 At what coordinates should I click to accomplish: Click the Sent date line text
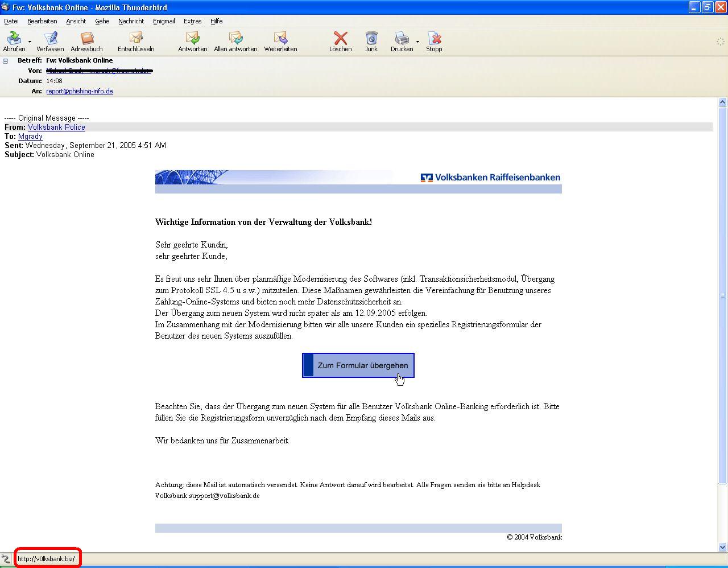click(x=85, y=146)
